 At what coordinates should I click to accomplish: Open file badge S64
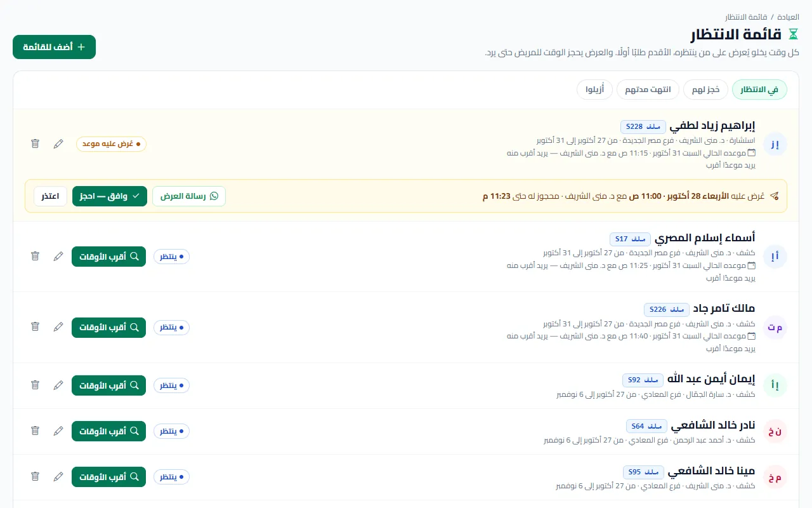coord(646,426)
